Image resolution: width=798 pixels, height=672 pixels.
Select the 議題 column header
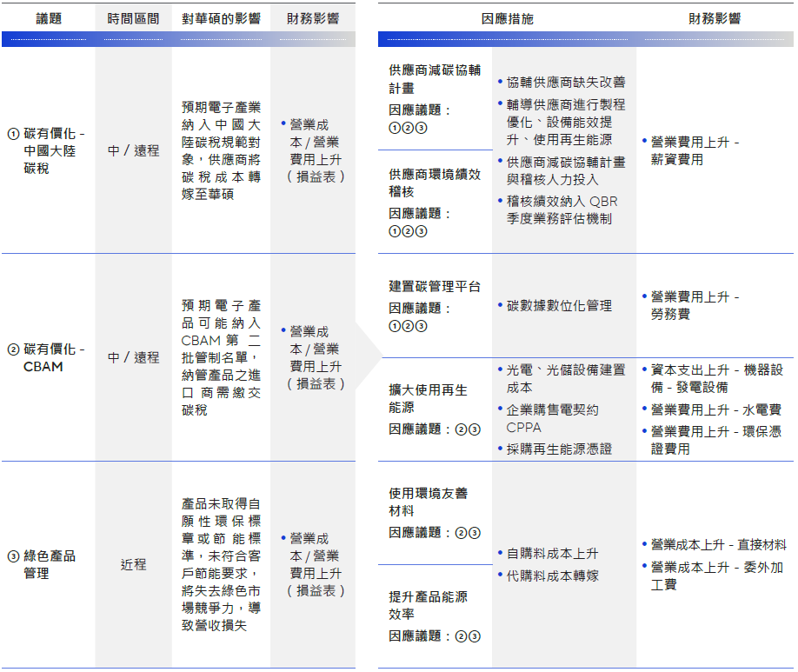[49, 18]
